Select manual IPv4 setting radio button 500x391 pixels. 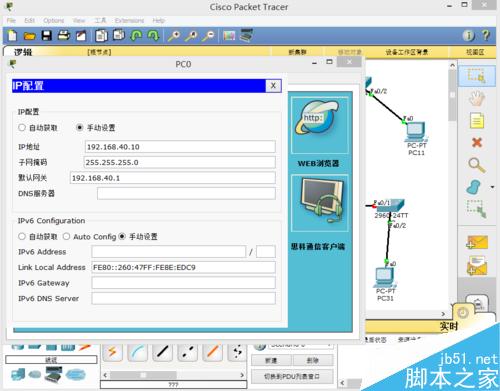(x=79, y=127)
